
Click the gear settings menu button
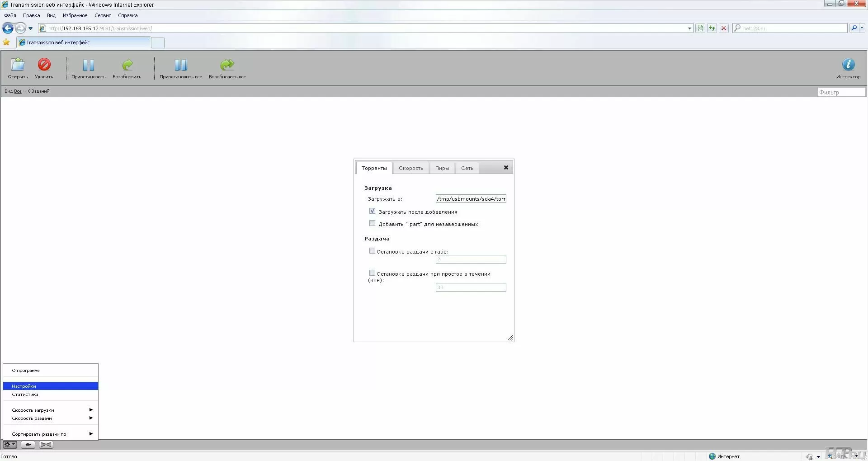coord(10,445)
